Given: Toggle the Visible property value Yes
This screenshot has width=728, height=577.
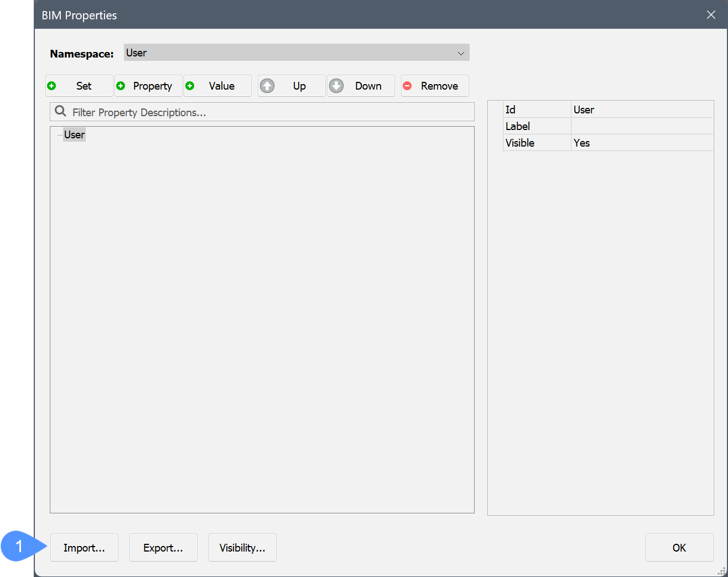Looking at the screenshot, I should [x=642, y=143].
